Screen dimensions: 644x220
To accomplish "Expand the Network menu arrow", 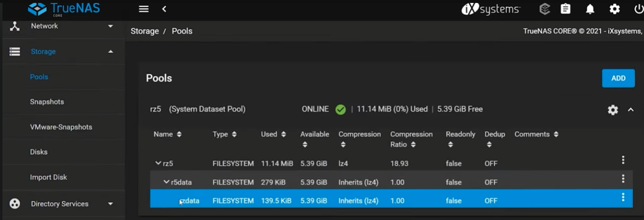I will click(x=110, y=26).
